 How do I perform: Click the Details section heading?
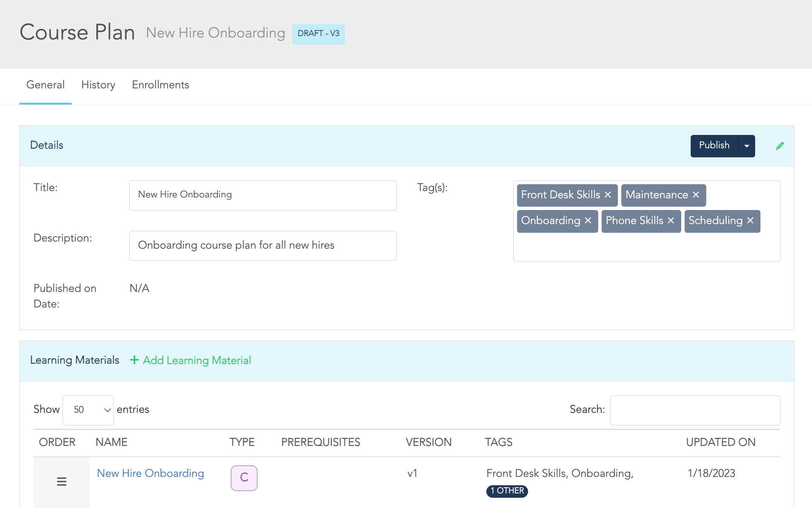[47, 145]
